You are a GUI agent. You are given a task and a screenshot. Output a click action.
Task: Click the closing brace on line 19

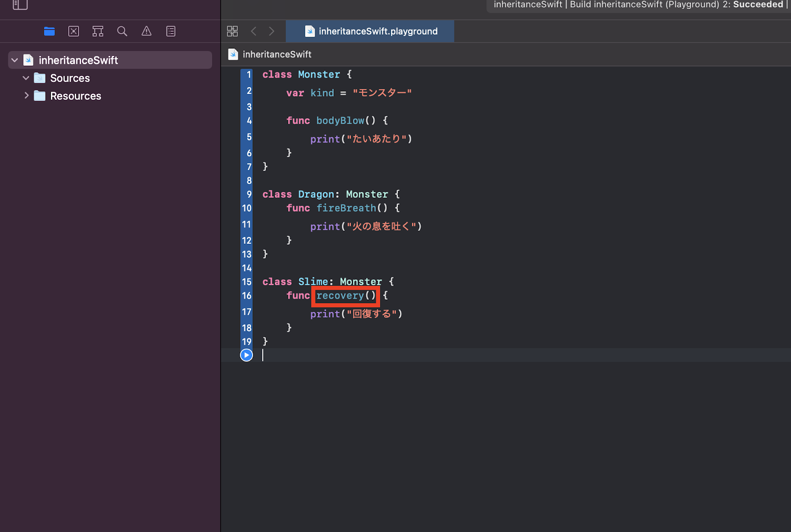pos(265,341)
